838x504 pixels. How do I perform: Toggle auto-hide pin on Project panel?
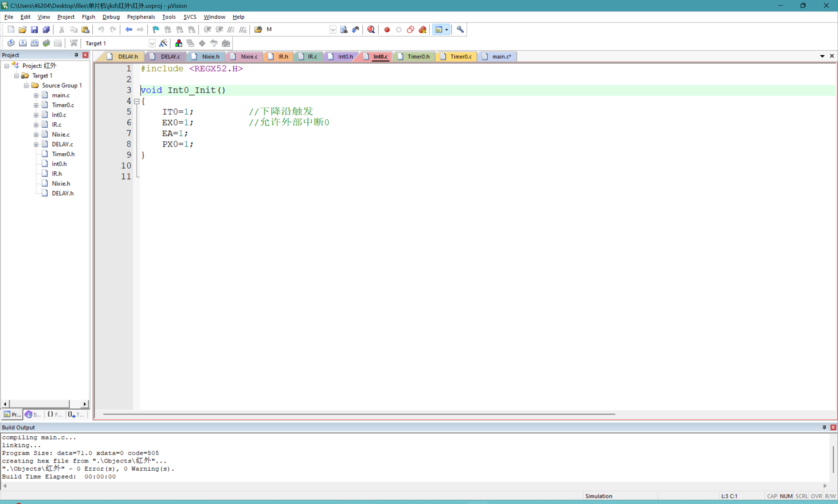tap(76, 55)
